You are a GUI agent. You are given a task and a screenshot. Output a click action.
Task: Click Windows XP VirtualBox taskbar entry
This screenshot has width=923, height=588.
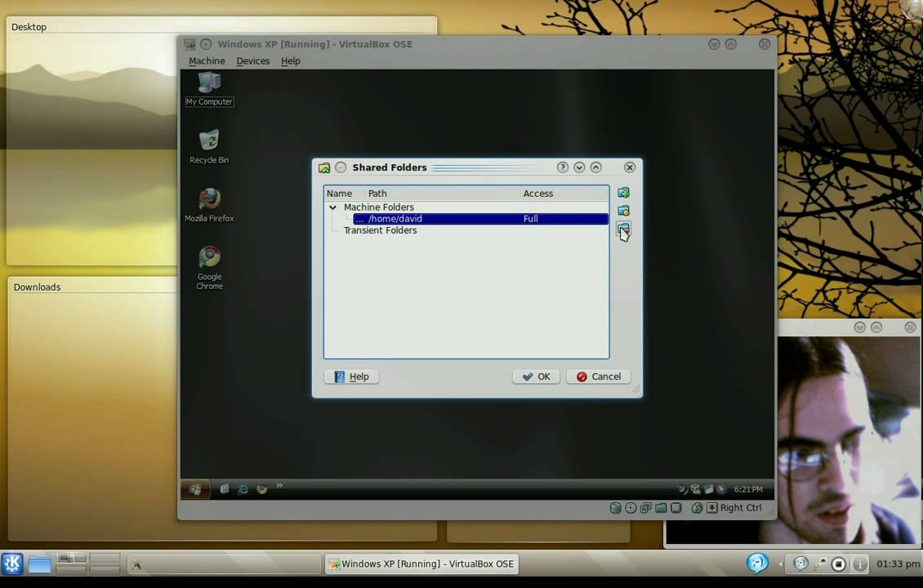pyautogui.click(x=421, y=563)
